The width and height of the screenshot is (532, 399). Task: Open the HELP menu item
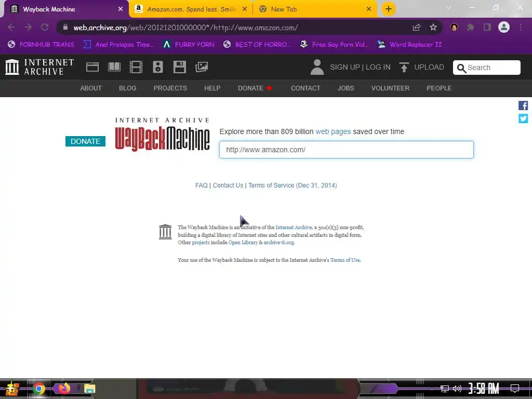(212, 88)
